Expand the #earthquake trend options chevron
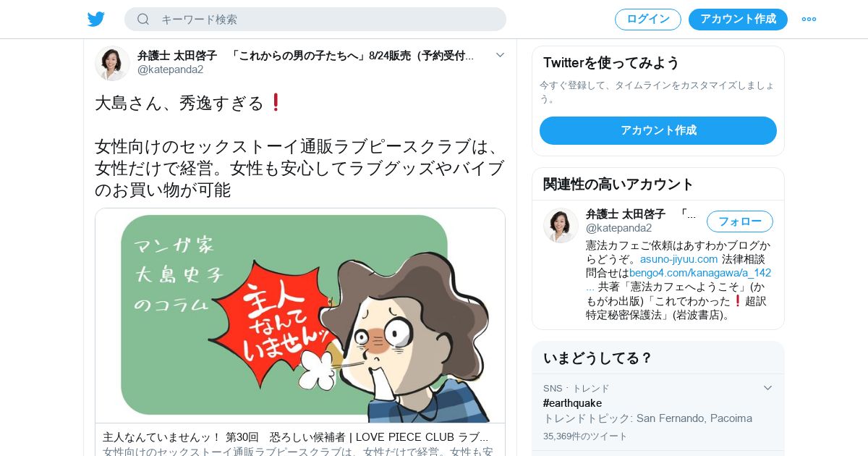The image size is (868, 456). click(x=768, y=388)
